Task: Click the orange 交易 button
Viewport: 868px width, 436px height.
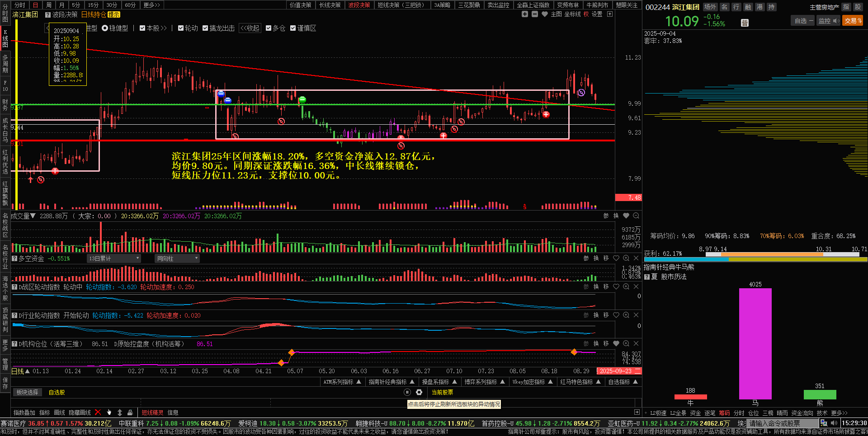Action: tap(853, 21)
